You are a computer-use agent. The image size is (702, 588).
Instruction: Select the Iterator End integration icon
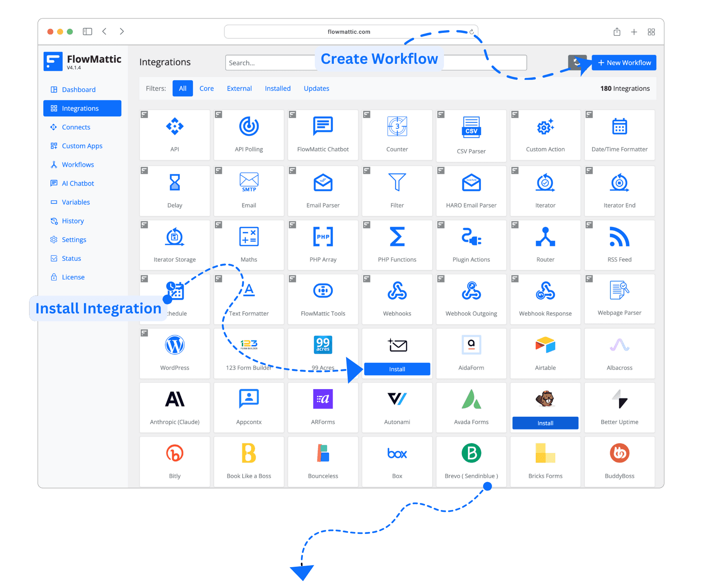coord(619,182)
